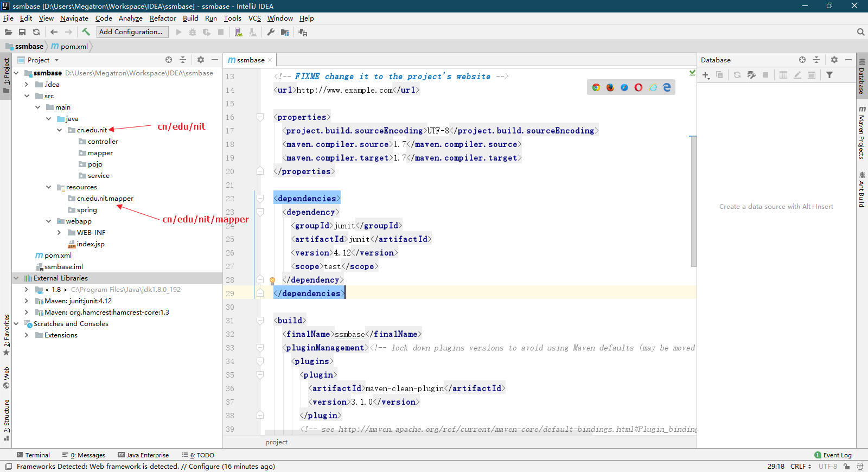Toggle the Favorites tool window button
Viewport: 868px width, 472px height.
(6, 335)
